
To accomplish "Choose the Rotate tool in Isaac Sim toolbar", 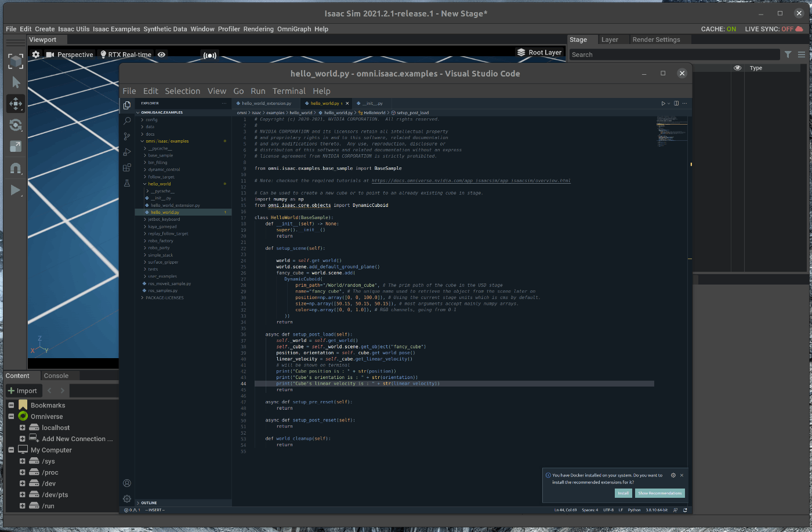I will [x=16, y=125].
